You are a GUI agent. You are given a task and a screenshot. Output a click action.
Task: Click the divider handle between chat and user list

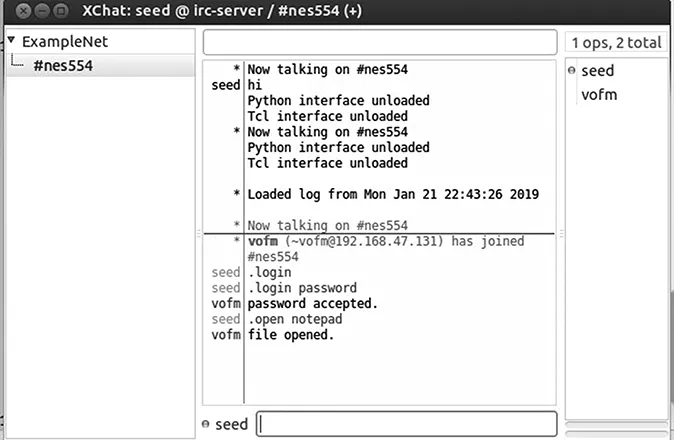coord(561,234)
